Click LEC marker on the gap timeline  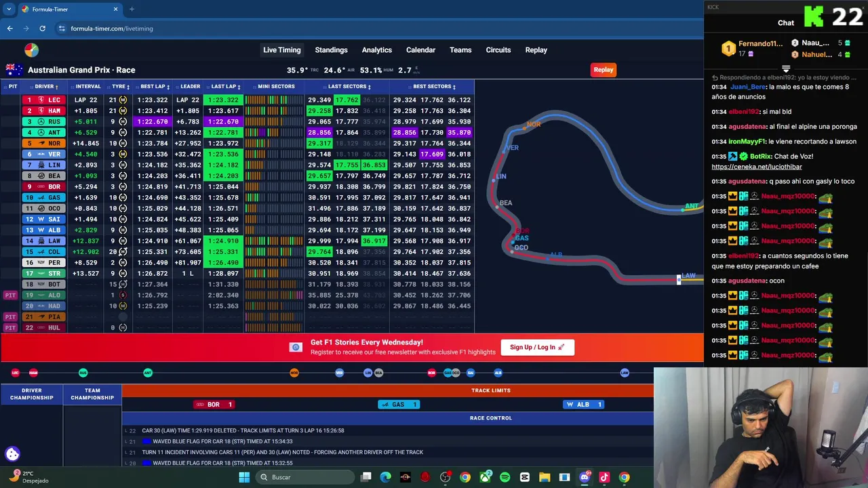[16, 373]
